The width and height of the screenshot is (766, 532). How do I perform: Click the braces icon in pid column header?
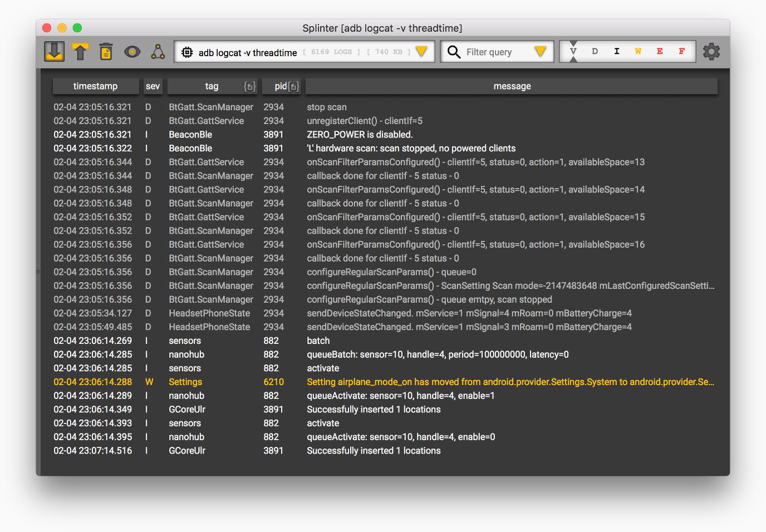tap(293, 86)
